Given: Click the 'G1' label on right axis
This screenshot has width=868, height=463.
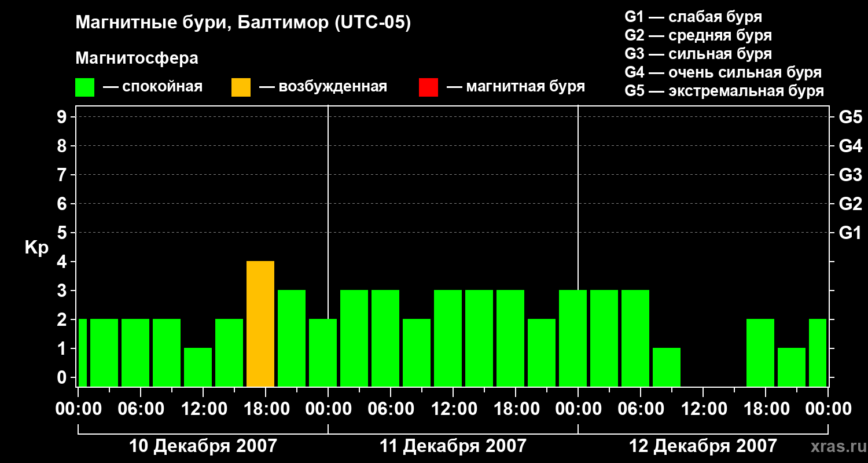Looking at the screenshot, I should pyautogui.click(x=850, y=233).
